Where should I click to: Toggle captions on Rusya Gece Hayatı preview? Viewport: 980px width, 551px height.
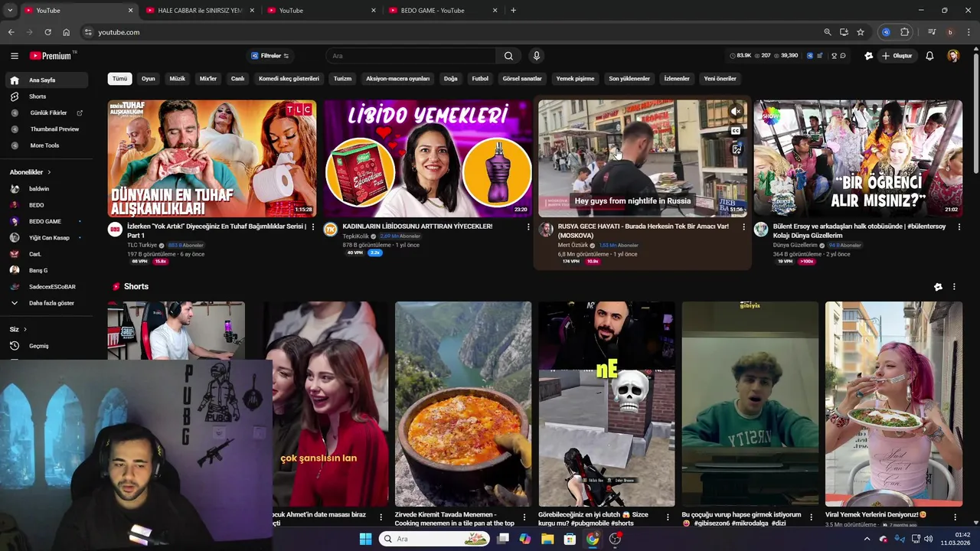tap(736, 131)
